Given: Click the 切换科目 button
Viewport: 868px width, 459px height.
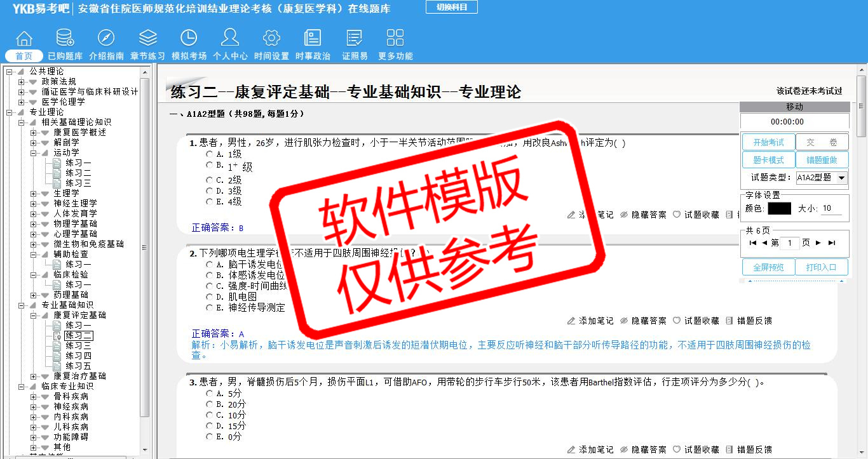Looking at the screenshot, I should click(x=451, y=8).
